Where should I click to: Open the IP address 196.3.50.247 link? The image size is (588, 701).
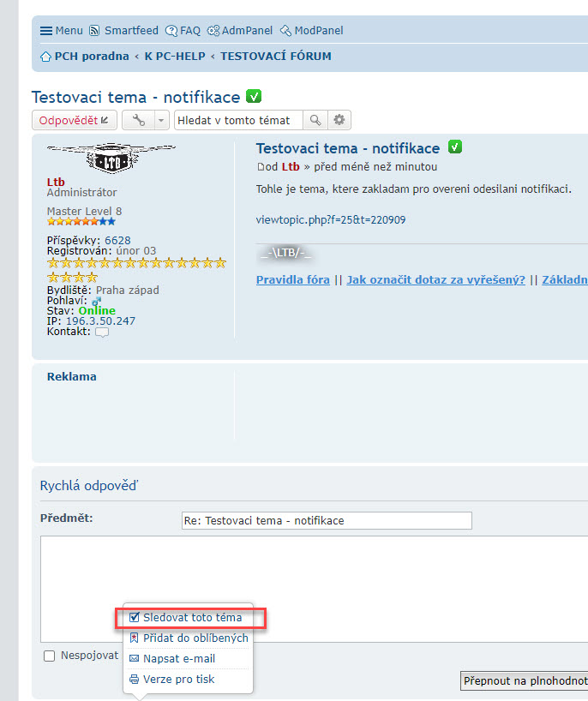point(100,321)
